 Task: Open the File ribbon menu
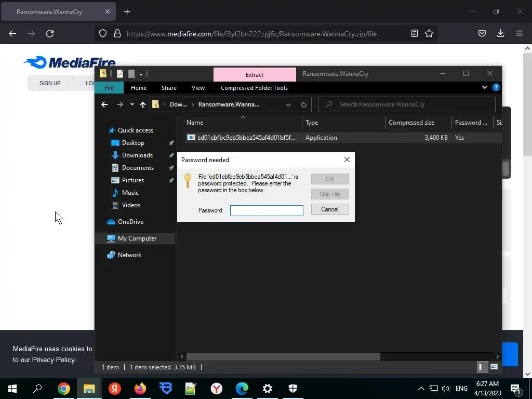[109, 88]
